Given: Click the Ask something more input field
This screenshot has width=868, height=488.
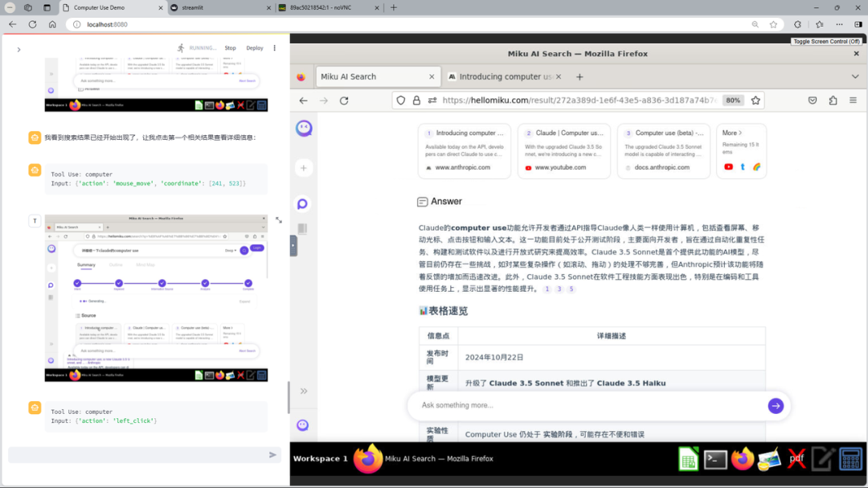Looking at the screenshot, I should pos(563,405).
